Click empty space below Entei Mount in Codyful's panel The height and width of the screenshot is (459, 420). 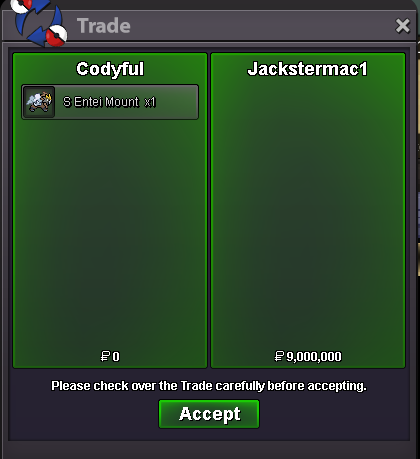[110, 233]
